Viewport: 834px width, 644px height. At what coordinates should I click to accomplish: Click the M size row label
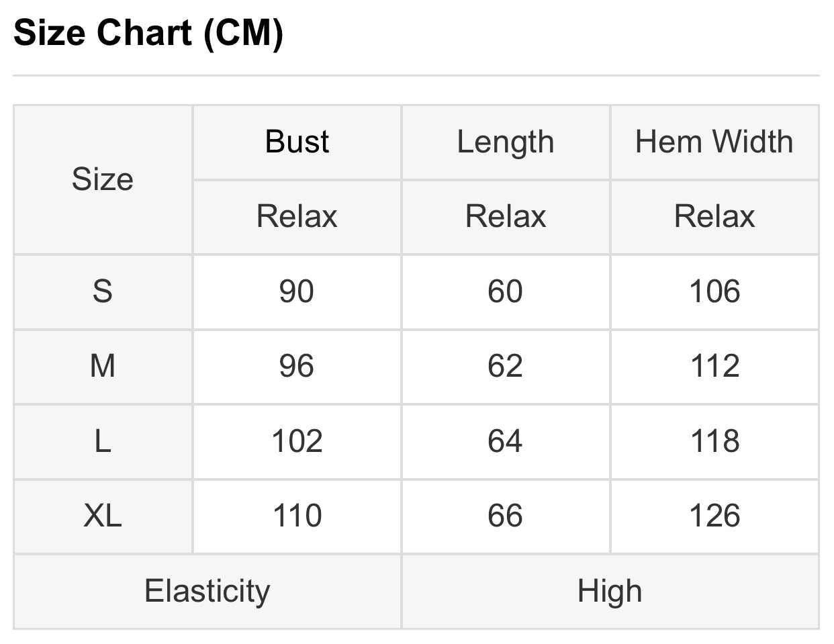(103, 366)
